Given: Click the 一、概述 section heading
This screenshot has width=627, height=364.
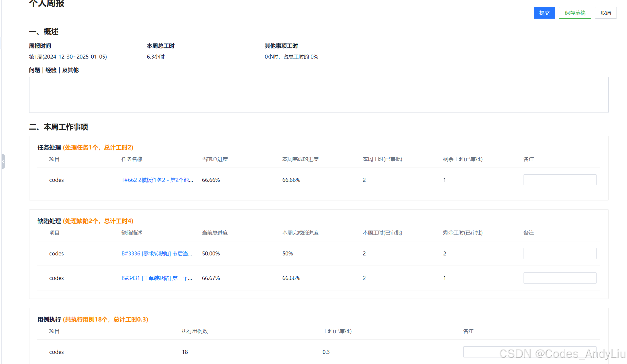Looking at the screenshot, I should coord(44,31).
